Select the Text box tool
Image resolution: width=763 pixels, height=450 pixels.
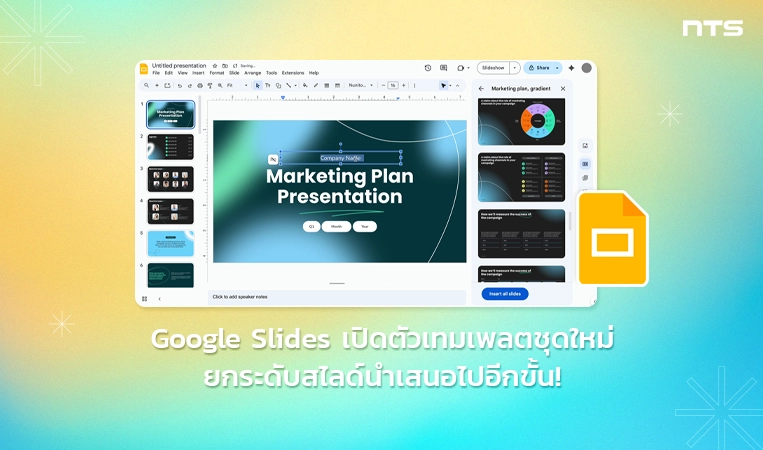tap(268, 86)
